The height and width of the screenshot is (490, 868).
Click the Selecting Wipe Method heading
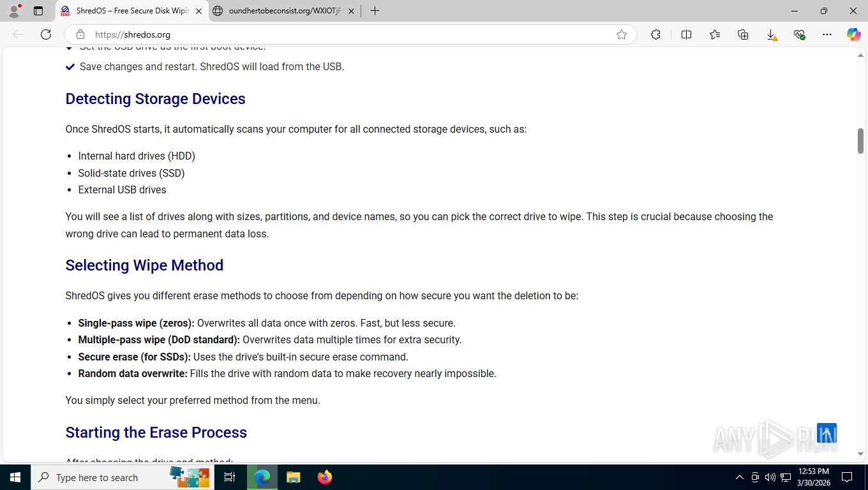point(144,265)
